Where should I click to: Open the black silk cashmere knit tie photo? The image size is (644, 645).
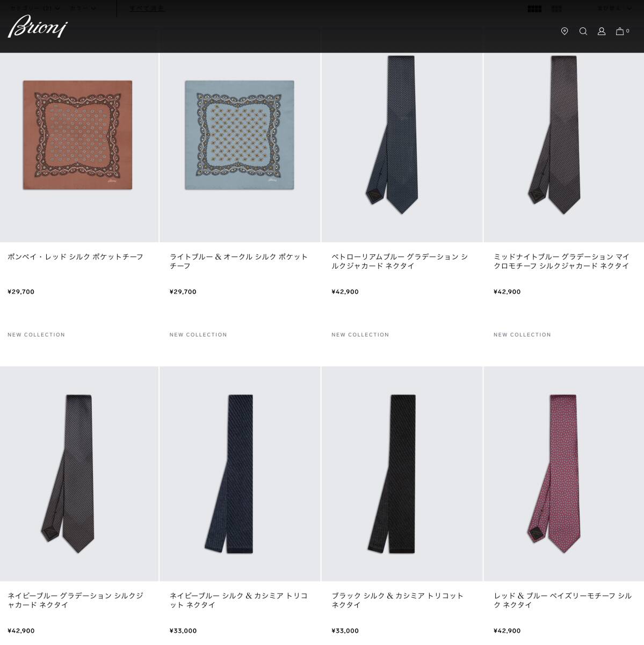[x=402, y=474]
